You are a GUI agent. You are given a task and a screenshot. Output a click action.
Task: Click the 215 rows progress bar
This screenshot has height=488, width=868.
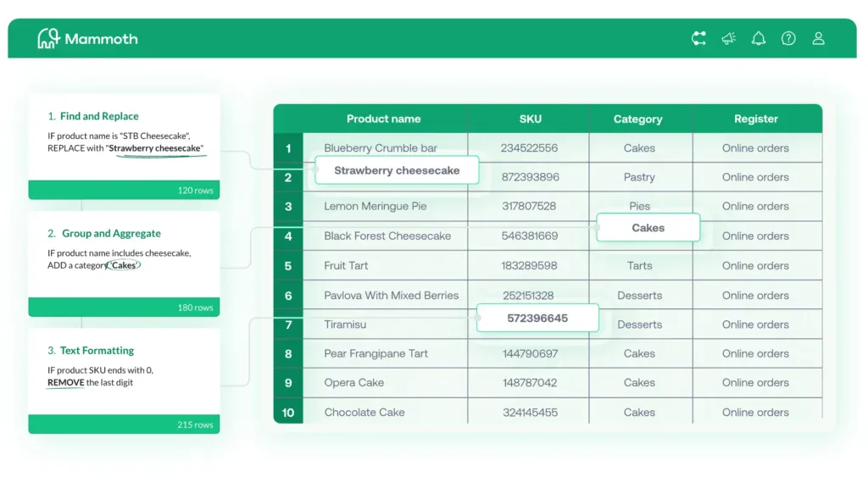[x=124, y=424]
